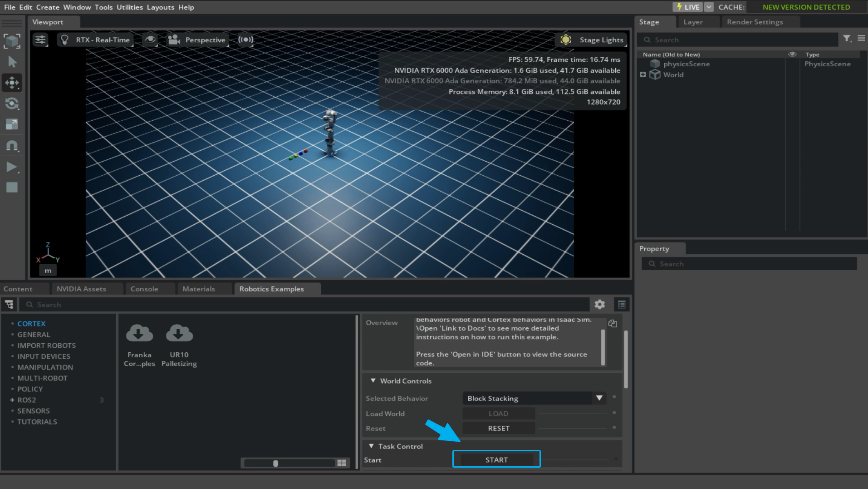Viewport: 868px width, 489px height.
Task: Open the Help menu
Action: (186, 7)
